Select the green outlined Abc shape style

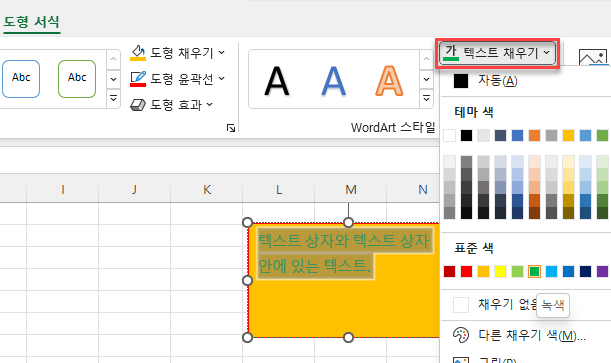click(77, 78)
